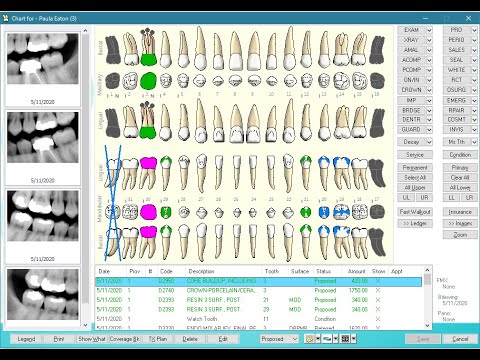Click the Legend button

coord(26,339)
